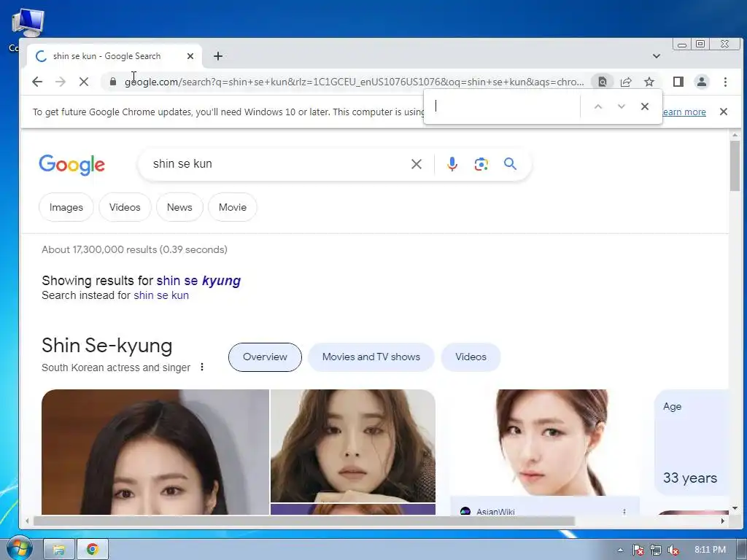This screenshot has height=560, width=747.
Task: Click the vertical scrollbar thumb
Action: pos(735,166)
